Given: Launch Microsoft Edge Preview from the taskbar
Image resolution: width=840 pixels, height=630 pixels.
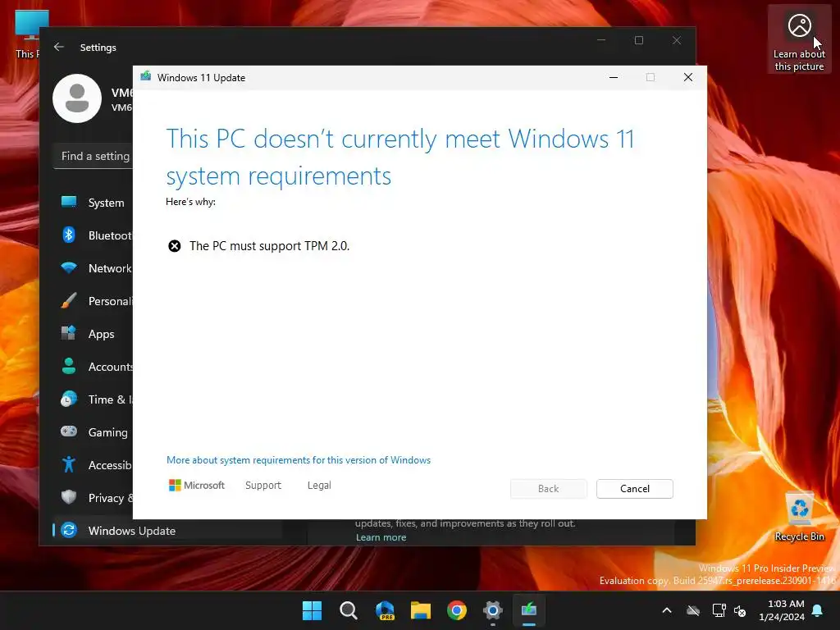Looking at the screenshot, I should (385, 610).
